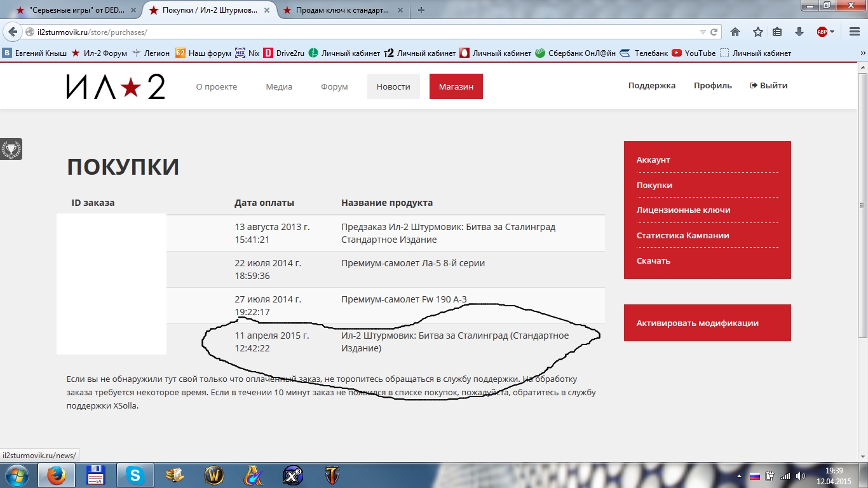Open Медиа in site navigation
Screen dimensions: 868x488
(279, 86)
